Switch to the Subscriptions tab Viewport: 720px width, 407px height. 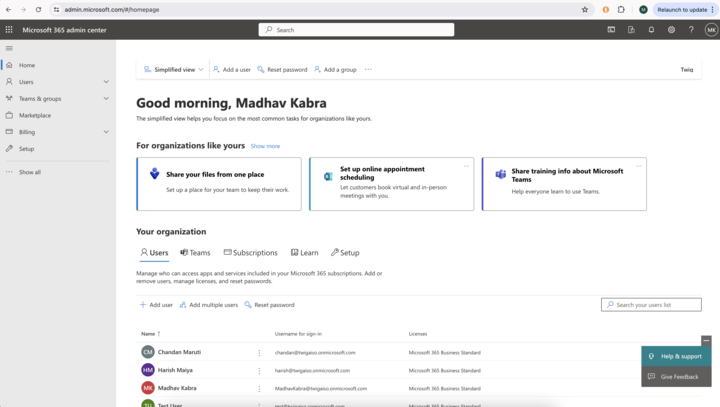250,253
